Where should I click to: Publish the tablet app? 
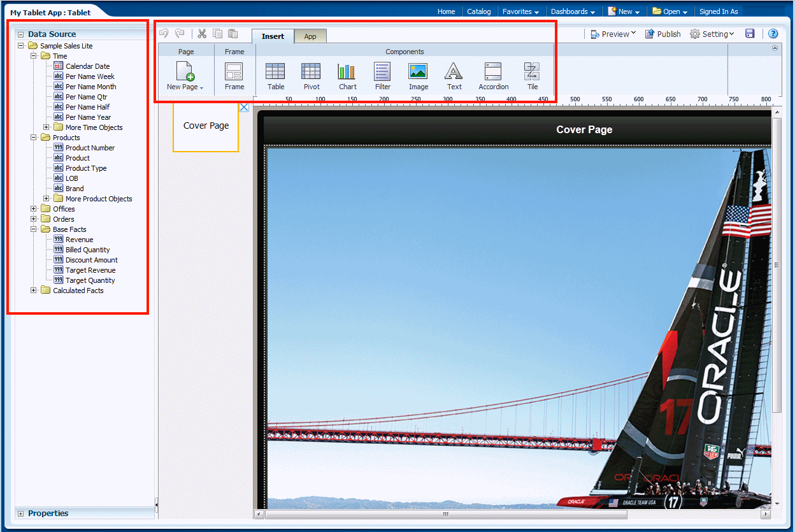pos(662,34)
